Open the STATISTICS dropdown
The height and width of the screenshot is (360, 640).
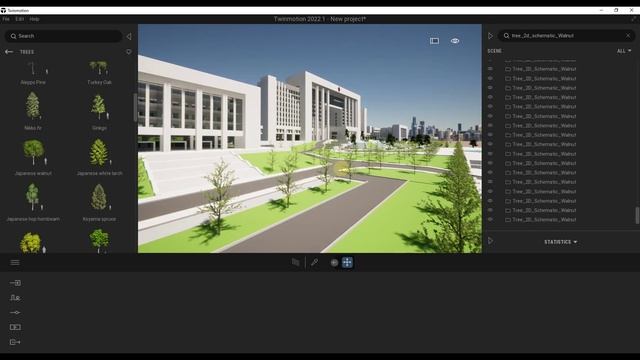560,242
